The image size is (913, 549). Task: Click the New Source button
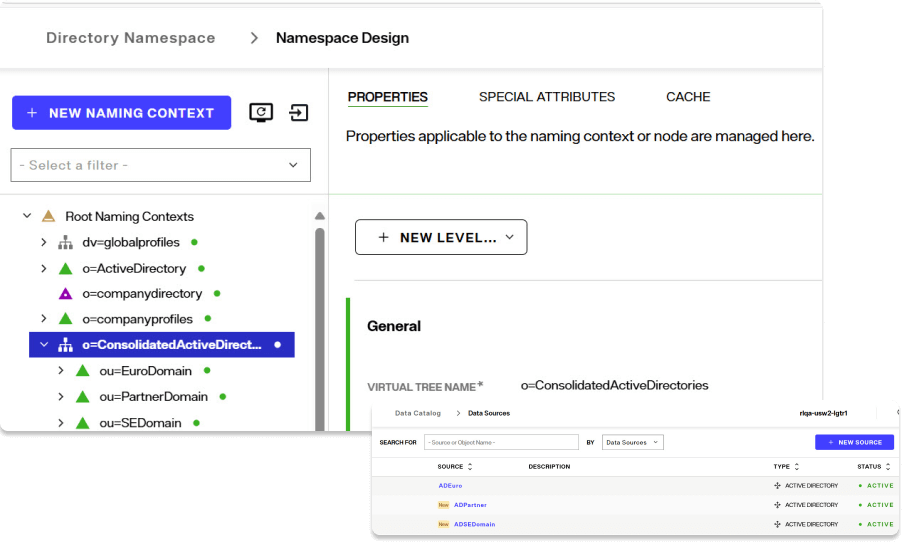pyautogui.click(x=854, y=442)
